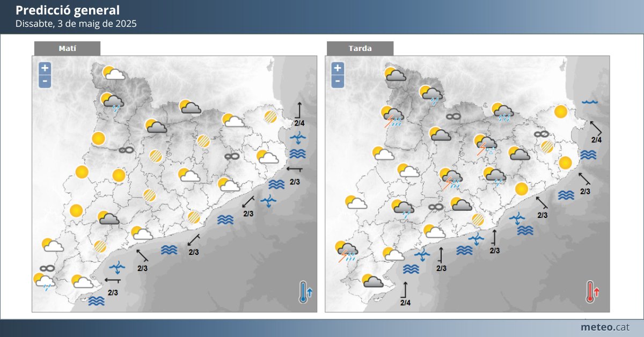Click the southernmost rain shower icon on Matí map
This screenshot has height=337, width=644.
(43, 282)
